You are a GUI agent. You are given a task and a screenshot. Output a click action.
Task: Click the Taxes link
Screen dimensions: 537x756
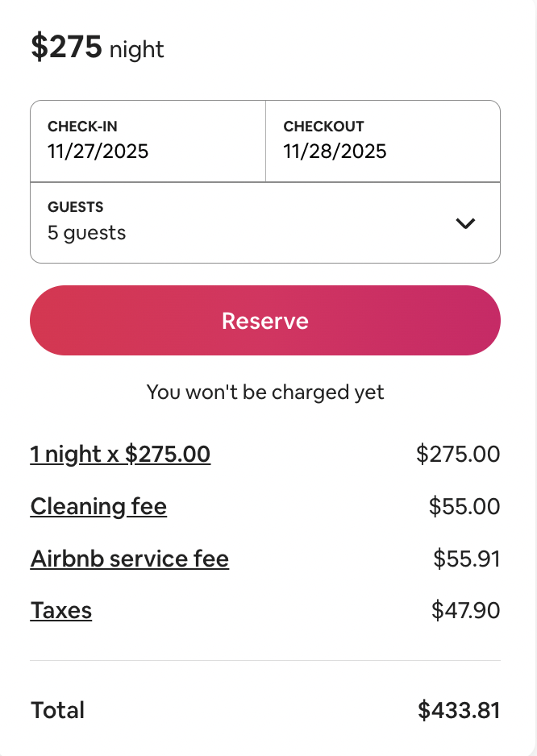point(61,611)
